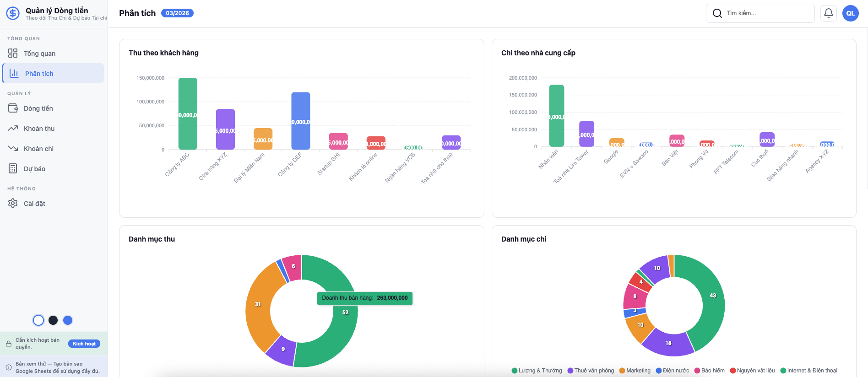
Task: Open the Dự báo calculator icon
Action: tap(13, 169)
